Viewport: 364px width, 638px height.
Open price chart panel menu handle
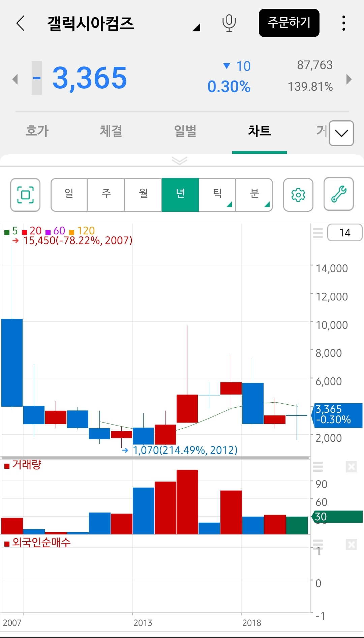tap(318, 233)
